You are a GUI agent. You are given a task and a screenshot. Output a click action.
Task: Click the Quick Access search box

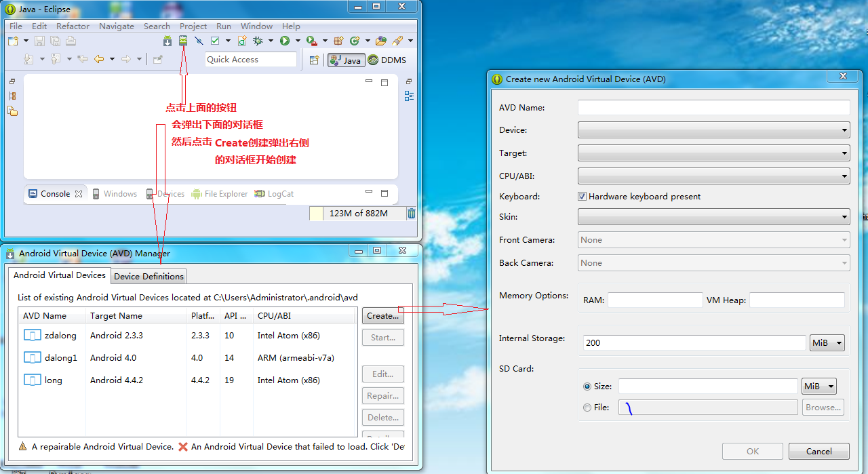(251, 60)
